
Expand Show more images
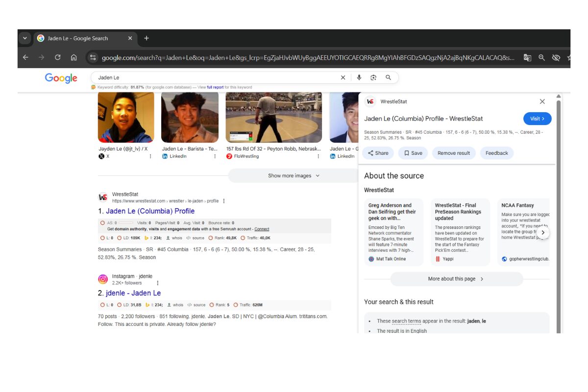click(x=294, y=175)
